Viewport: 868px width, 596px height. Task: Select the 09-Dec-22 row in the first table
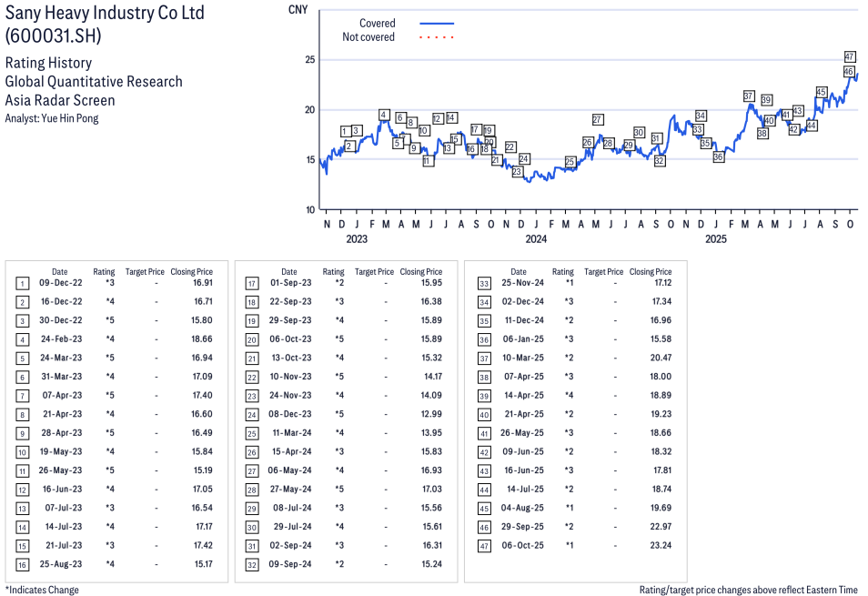pyautogui.click(x=116, y=283)
